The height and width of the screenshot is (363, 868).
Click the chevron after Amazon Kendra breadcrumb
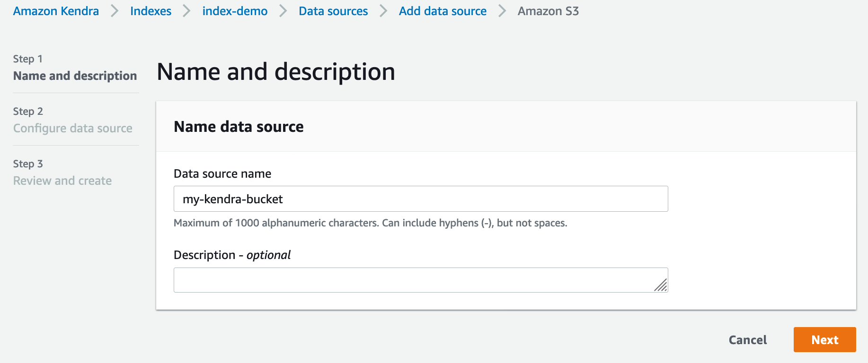point(115,11)
